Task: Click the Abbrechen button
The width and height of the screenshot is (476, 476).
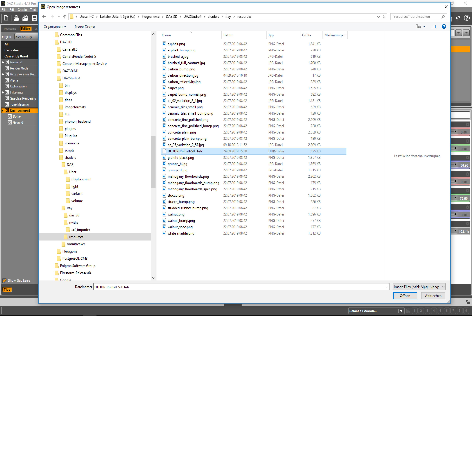Action: point(433,296)
